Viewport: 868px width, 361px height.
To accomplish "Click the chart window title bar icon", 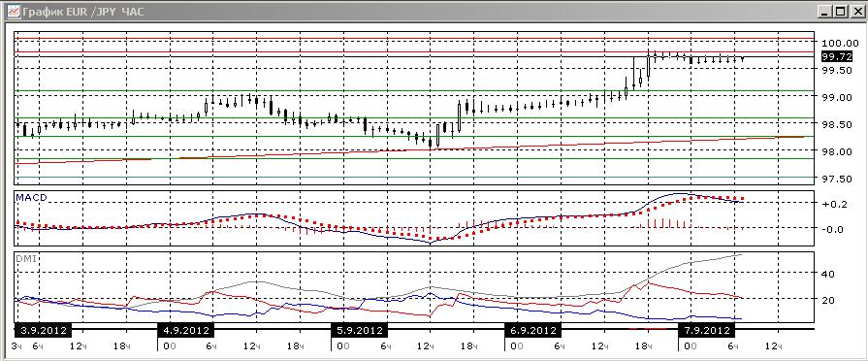I will tap(13, 11).
